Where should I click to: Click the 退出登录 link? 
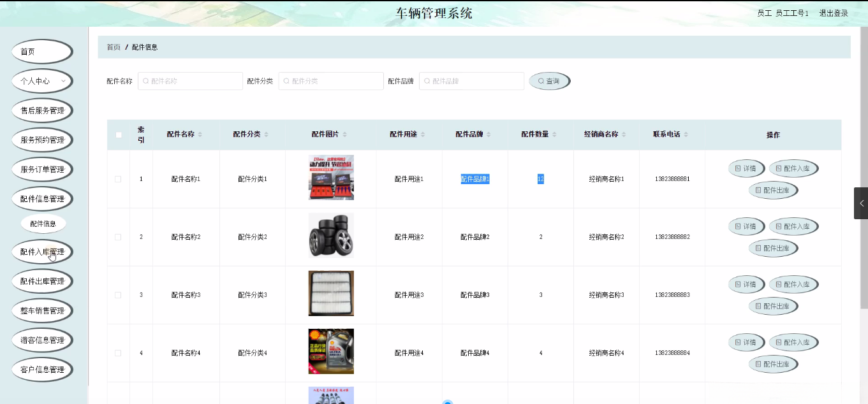click(834, 13)
